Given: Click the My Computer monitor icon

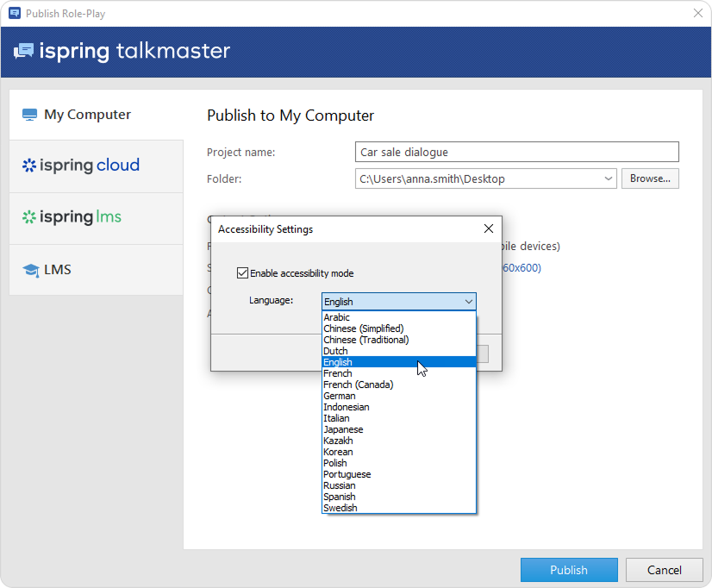Looking at the screenshot, I should tap(30, 115).
